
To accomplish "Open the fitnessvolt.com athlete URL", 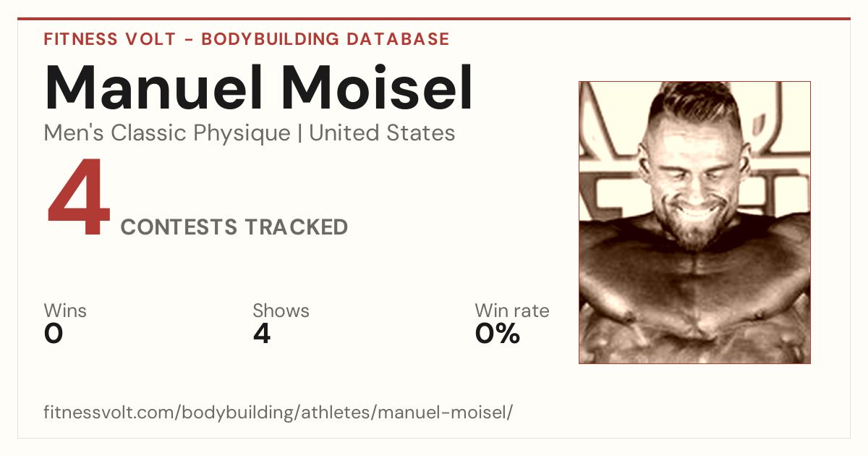I will [x=278, y=413].
